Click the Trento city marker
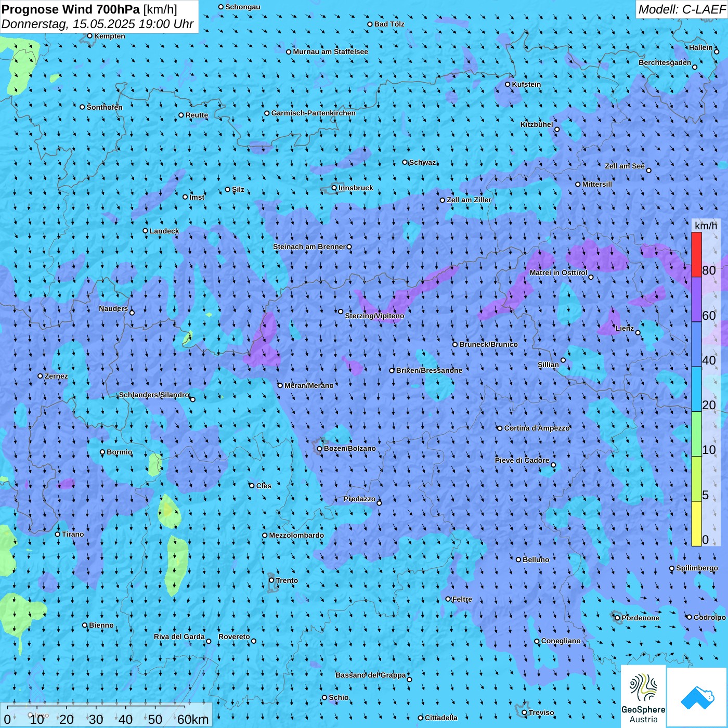Screen dimensions: 728x728 271,580
